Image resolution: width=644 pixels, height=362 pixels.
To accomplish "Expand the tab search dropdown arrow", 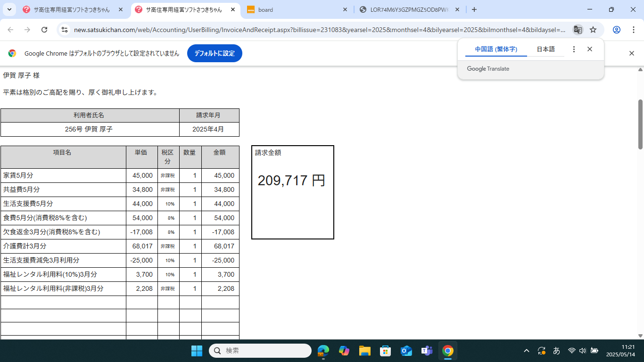I will (9, 9).
